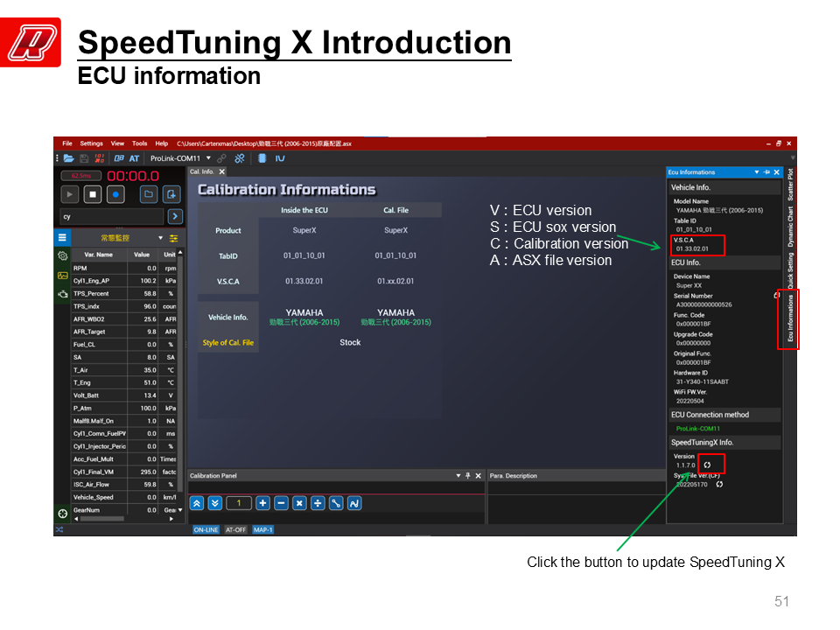Toggle the AT-OFF status indicator
The height and width of the screenshot is (630, 840).
pyautogui.click(x=235, y=530)
